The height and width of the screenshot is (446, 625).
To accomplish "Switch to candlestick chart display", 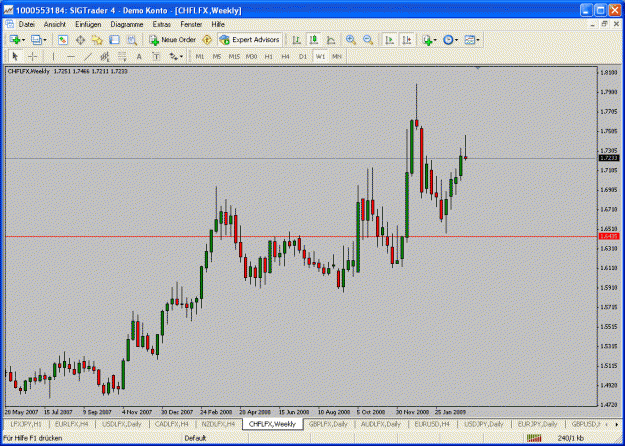I will pyautogui.click(x=314, y=40).
